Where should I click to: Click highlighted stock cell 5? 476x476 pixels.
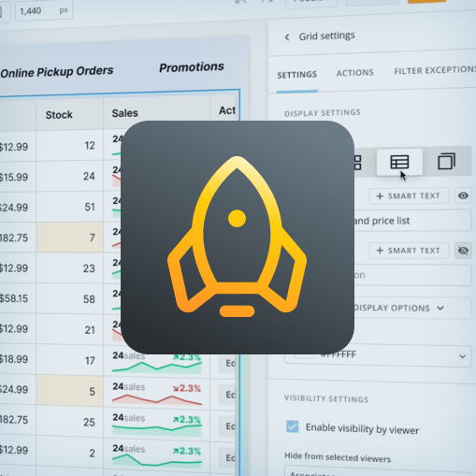70,391
